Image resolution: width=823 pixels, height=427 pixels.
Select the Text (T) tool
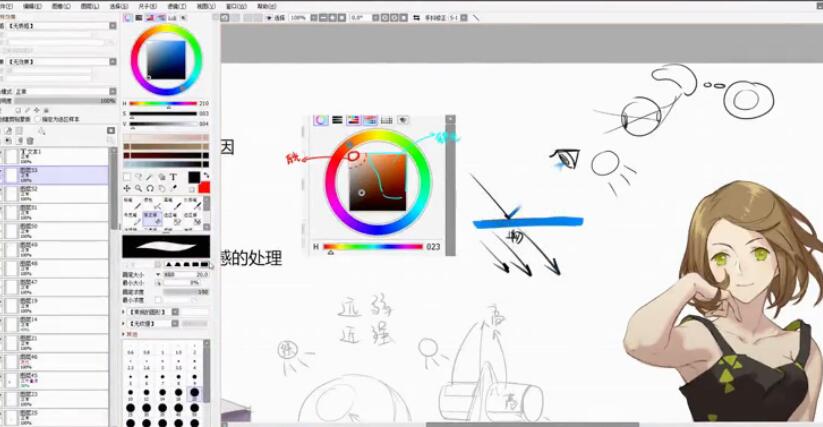click(x=173, y=177)
